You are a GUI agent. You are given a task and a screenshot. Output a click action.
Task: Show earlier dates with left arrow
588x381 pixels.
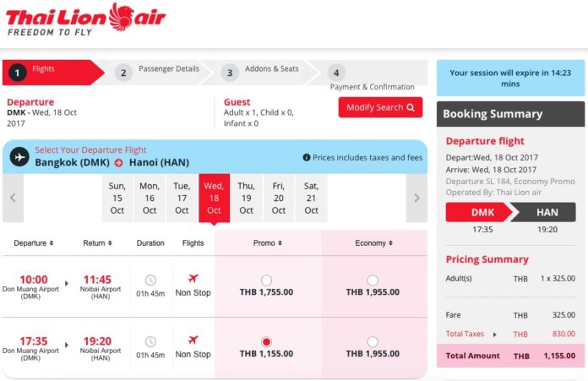click(14, 198)
